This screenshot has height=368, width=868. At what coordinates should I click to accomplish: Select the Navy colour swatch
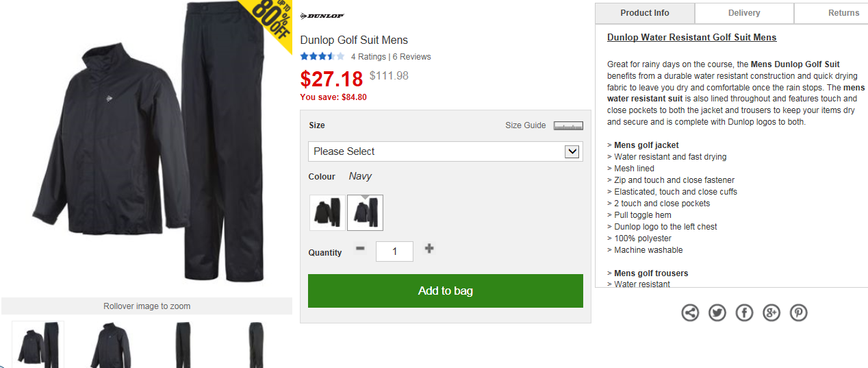(x=365, y=213)
